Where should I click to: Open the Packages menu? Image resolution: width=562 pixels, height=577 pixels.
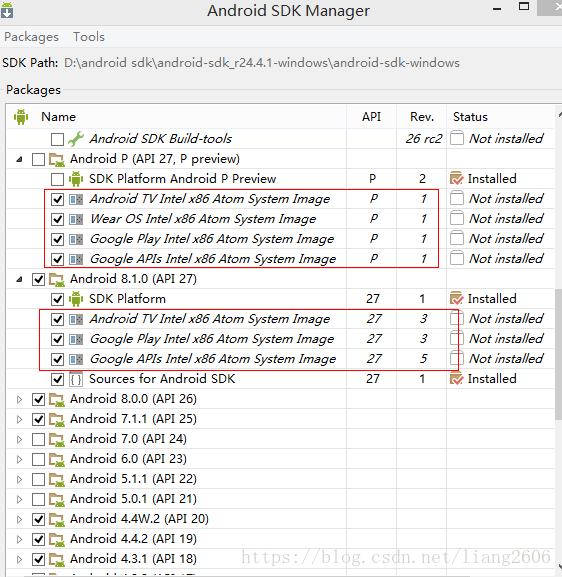[x=31, y=37]
